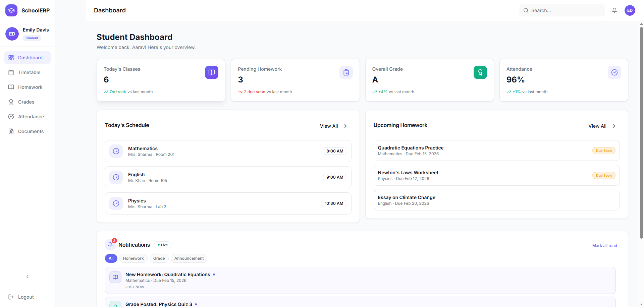Click the Attendance check icon in sidebar
This screenshot has height=307, width=644.
pos(11,117)
